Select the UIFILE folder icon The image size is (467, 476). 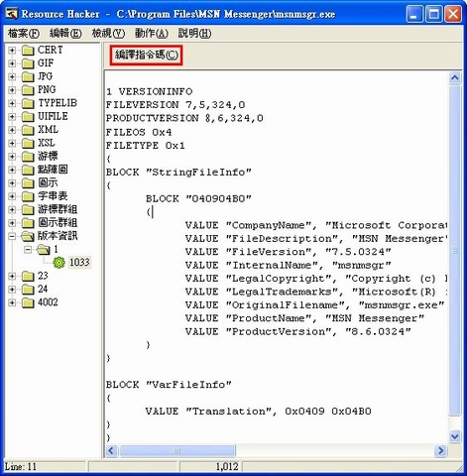pyautogui.click(x=28, y=117)
